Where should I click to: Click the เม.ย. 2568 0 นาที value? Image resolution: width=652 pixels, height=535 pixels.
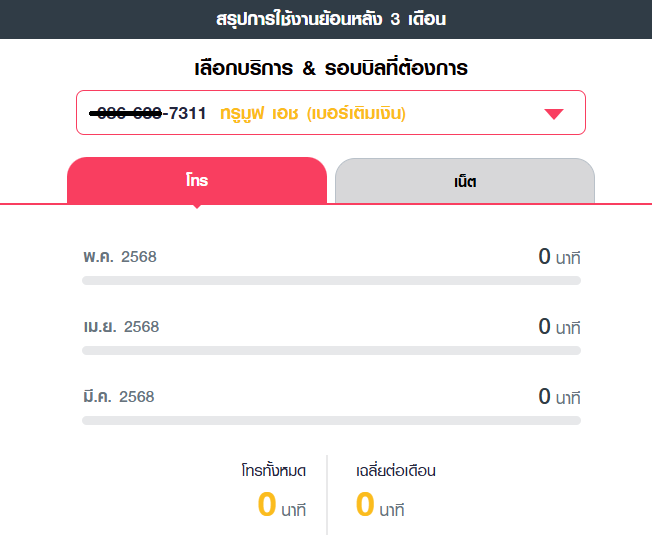click(559, 326)
